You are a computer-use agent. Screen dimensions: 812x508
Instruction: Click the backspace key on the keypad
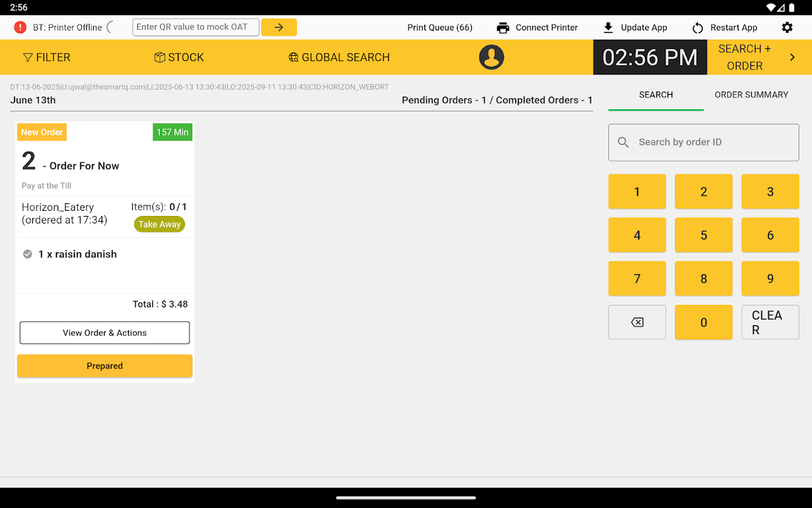click(x=637, y=322)
